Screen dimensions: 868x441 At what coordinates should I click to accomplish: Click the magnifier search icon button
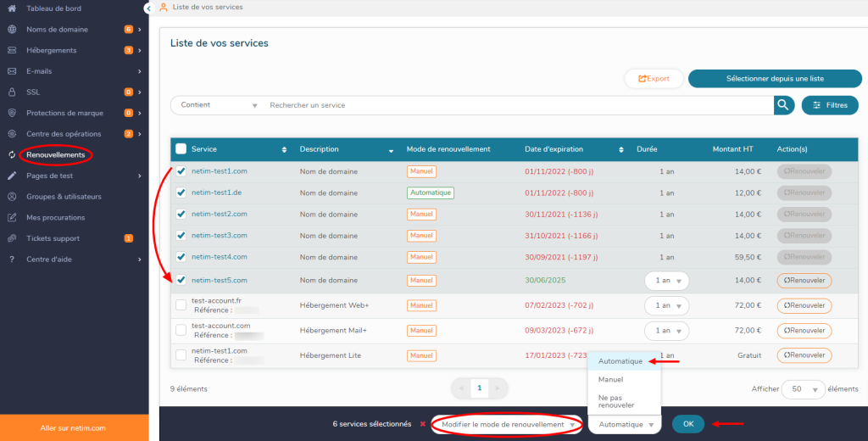(x=783, y=105)
